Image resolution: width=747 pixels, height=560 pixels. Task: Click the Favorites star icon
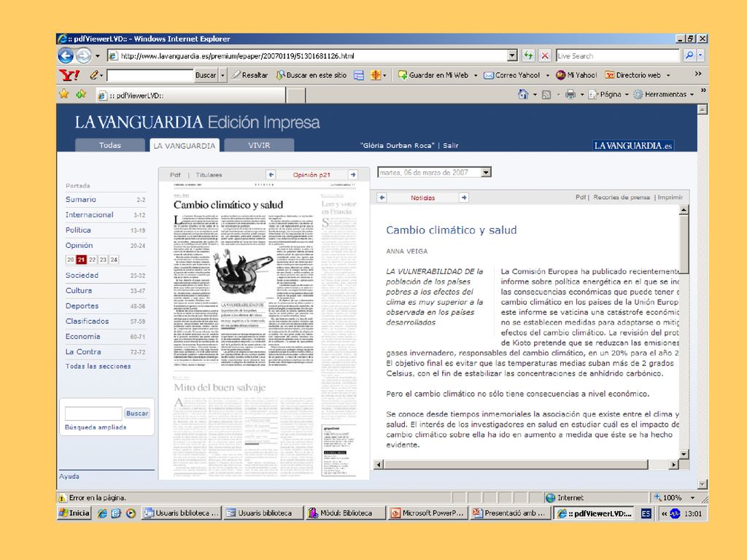[64, 94]
